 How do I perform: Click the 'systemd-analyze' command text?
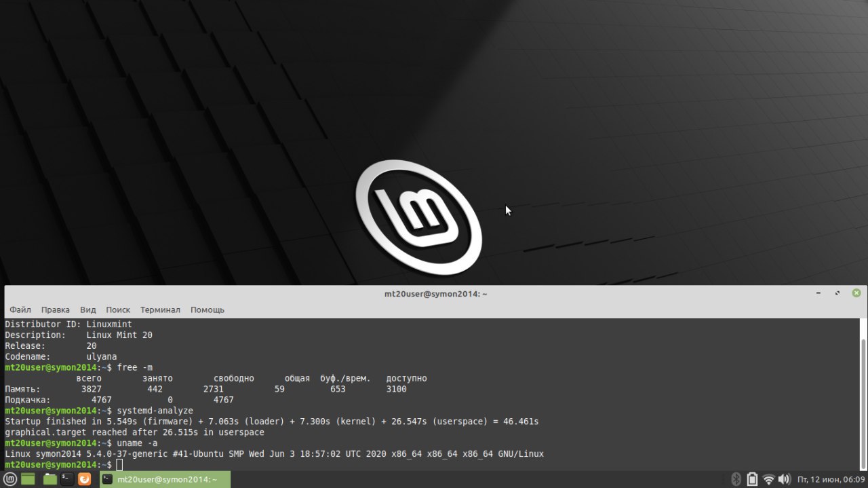pyautogui.click(x=155, y=411)
